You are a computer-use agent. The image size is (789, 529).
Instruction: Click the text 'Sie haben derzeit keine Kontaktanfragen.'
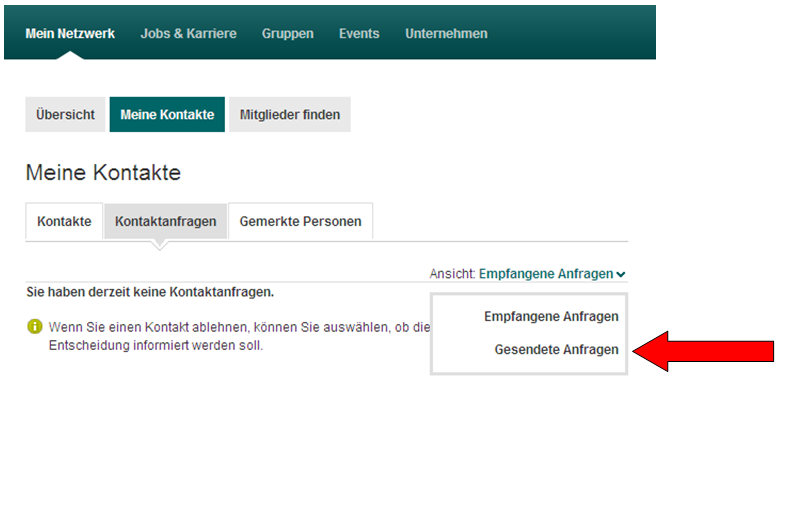point(150,292)
